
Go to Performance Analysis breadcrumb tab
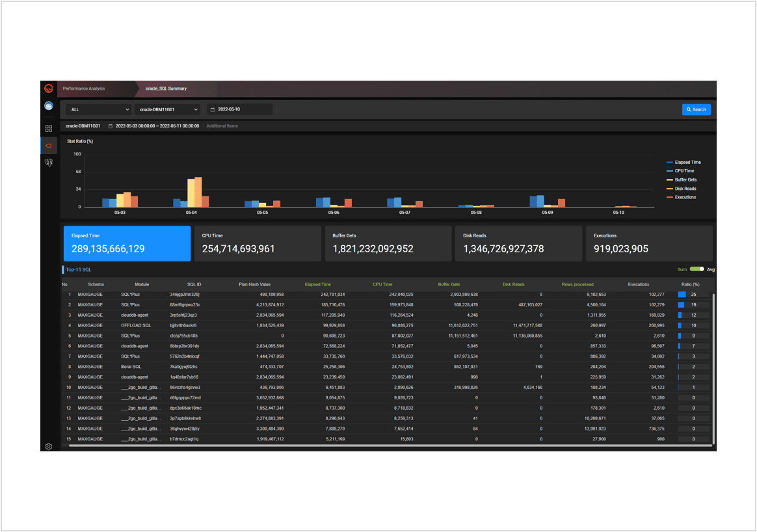click(x=84, y=88)
